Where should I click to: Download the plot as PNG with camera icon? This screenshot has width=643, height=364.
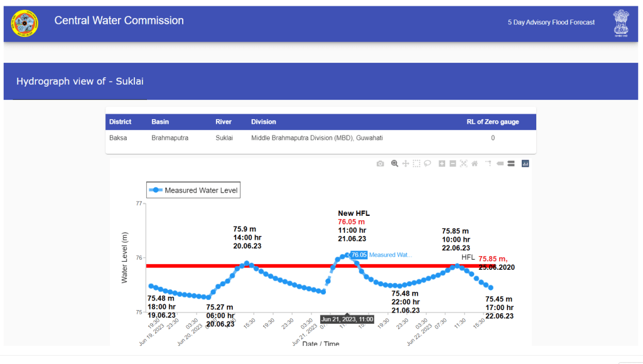[x=380, y=164]
